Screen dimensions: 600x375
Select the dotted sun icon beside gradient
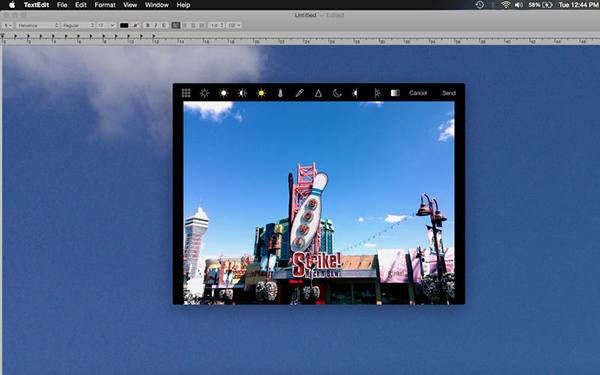[377, 93]
